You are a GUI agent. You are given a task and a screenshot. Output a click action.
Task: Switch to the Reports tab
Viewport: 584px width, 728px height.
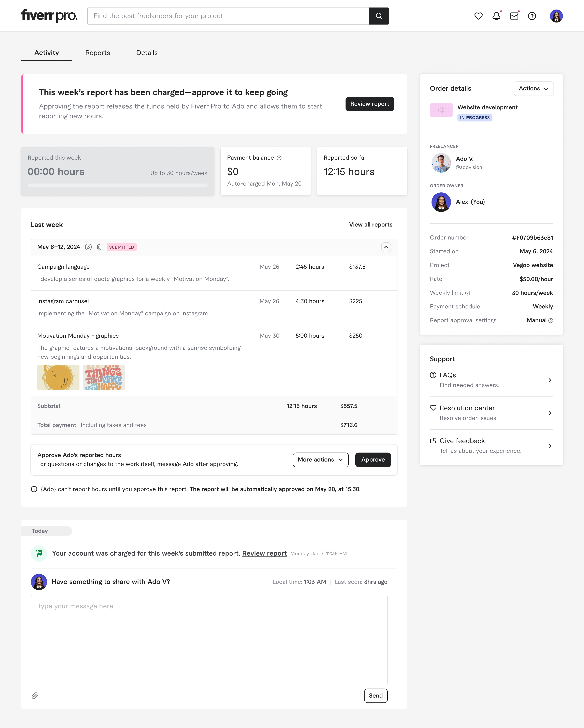(x=98, y=53)
